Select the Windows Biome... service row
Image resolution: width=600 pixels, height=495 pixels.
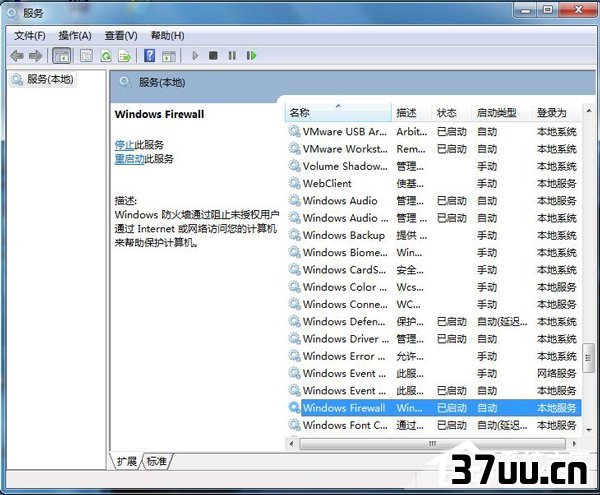click(433, 252)
